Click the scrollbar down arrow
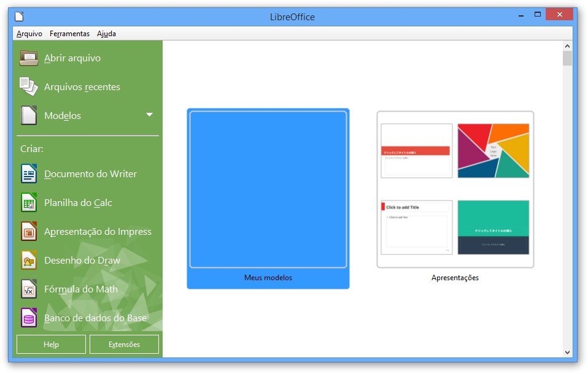 (567, 353)
